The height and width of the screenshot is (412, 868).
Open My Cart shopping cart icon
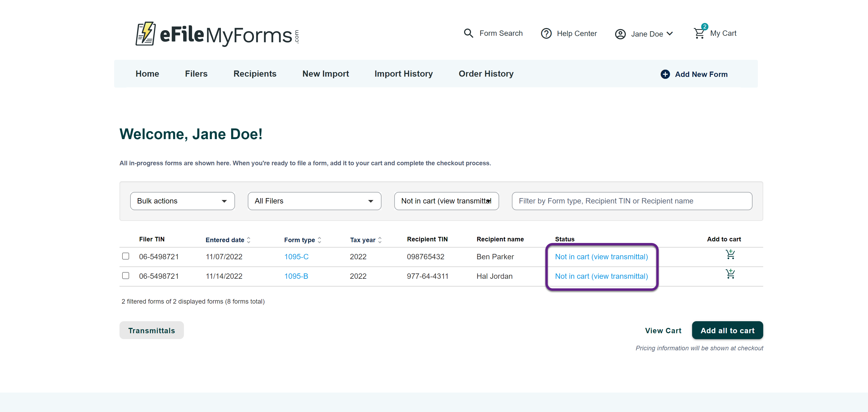(x=699, y=33)
